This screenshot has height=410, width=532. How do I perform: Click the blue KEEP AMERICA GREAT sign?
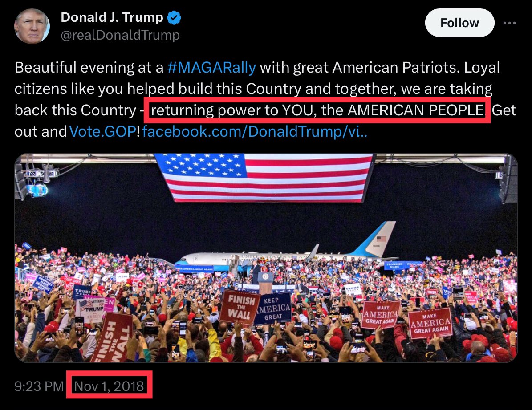coord(273,308)
